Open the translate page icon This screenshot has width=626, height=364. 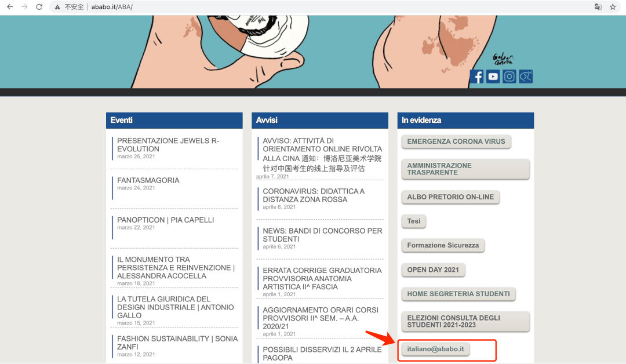598,7
